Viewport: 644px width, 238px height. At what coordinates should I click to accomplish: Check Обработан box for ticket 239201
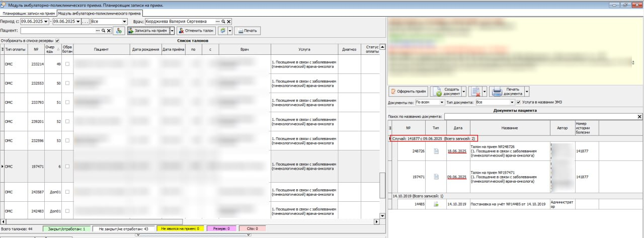coord(67,121)
